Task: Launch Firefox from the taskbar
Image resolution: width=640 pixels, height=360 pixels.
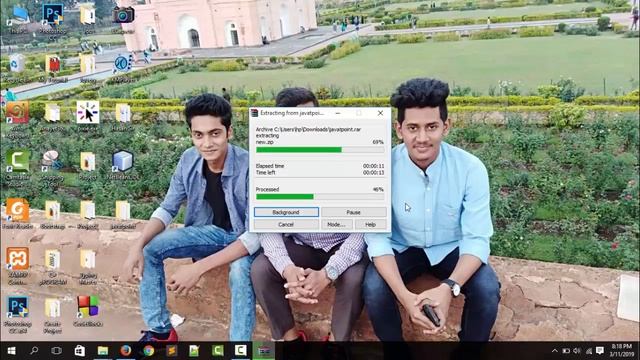Action: 126,351
